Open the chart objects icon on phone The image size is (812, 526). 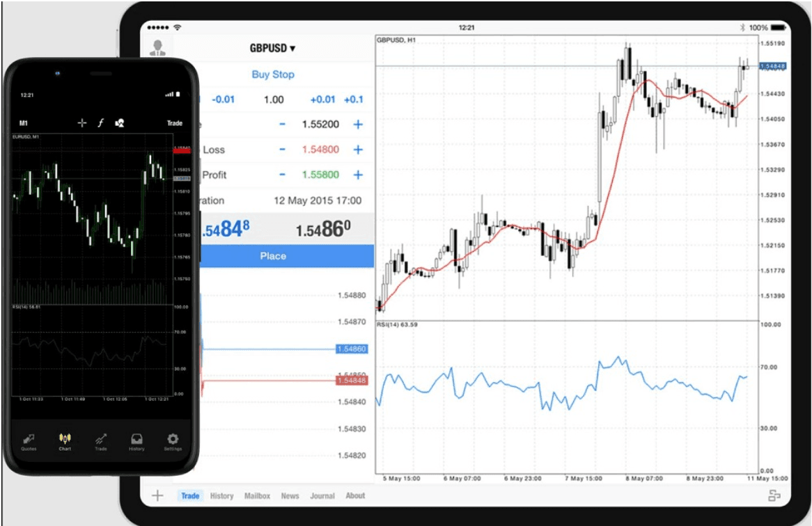120,122
